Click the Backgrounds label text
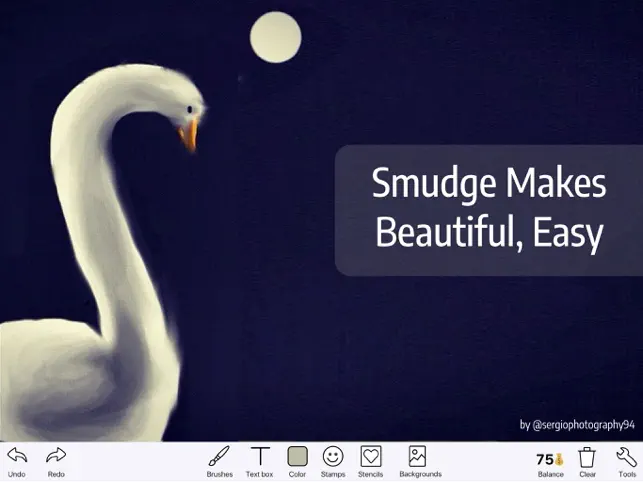Screen dimensions: 643x482 420,474
